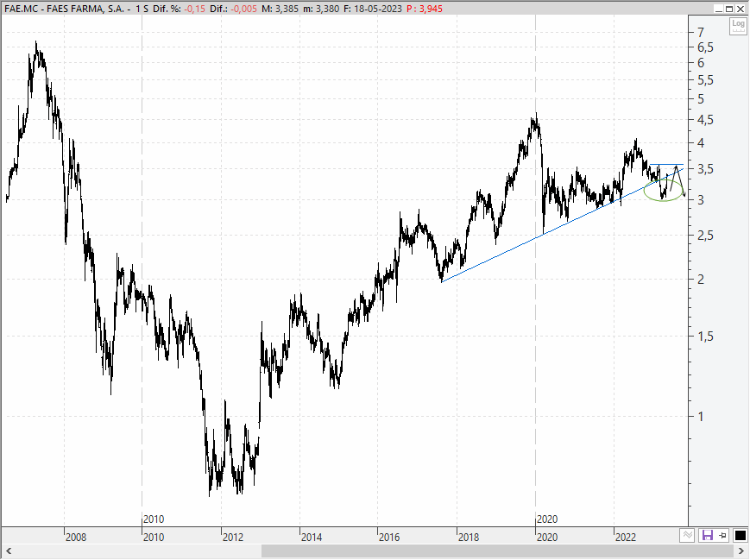Click the 2022 time axis label

coord(625,537)
